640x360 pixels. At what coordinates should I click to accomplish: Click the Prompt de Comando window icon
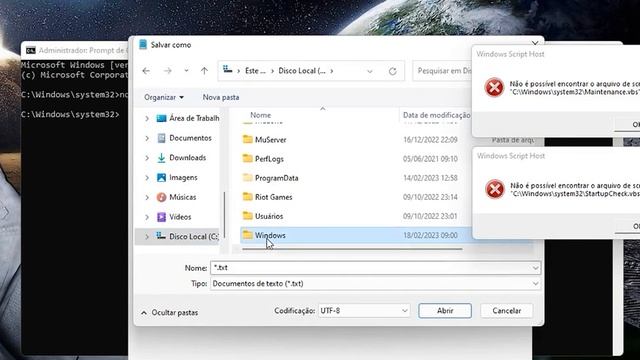point(31,50)
